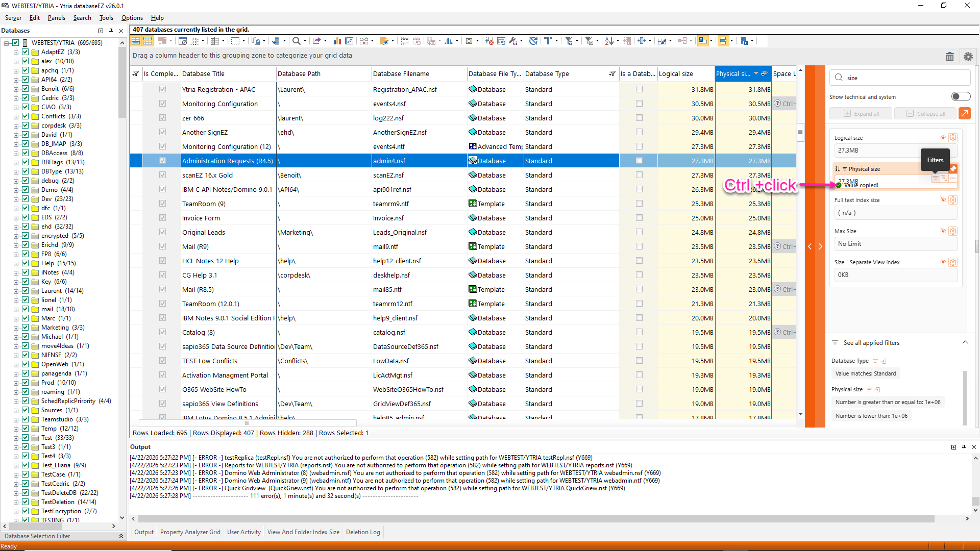Click the pin icon on Physical size field
Image resolution: width=980 pixels, height=551 pixels.
(x=953, y=169)
